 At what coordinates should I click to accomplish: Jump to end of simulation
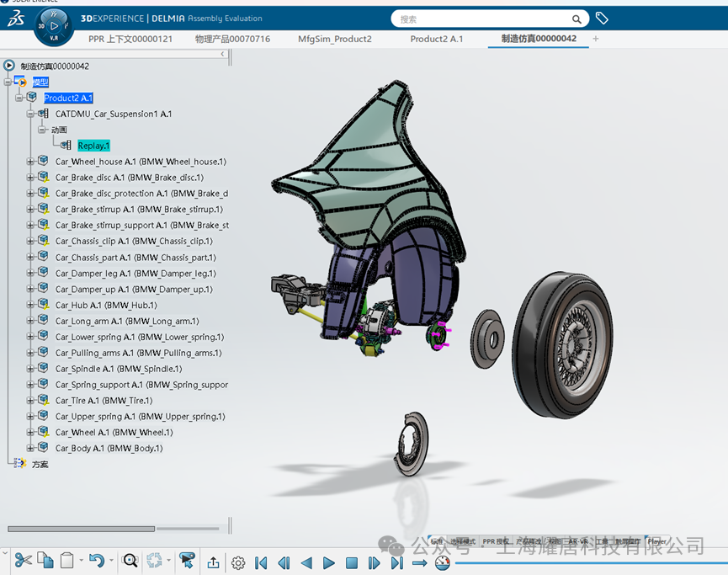(397, 563)
